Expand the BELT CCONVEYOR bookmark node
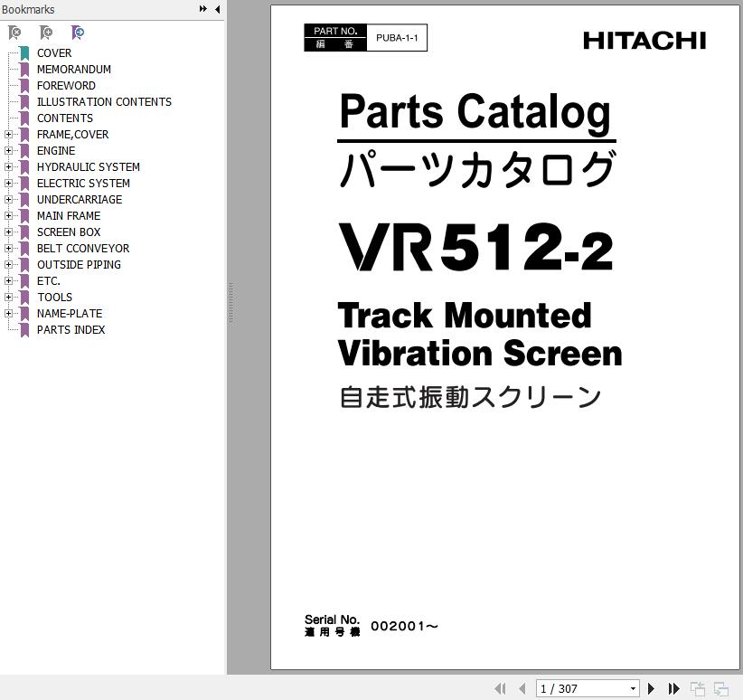The height and width of the screenshot is (700, 743). tap(8, 248)
